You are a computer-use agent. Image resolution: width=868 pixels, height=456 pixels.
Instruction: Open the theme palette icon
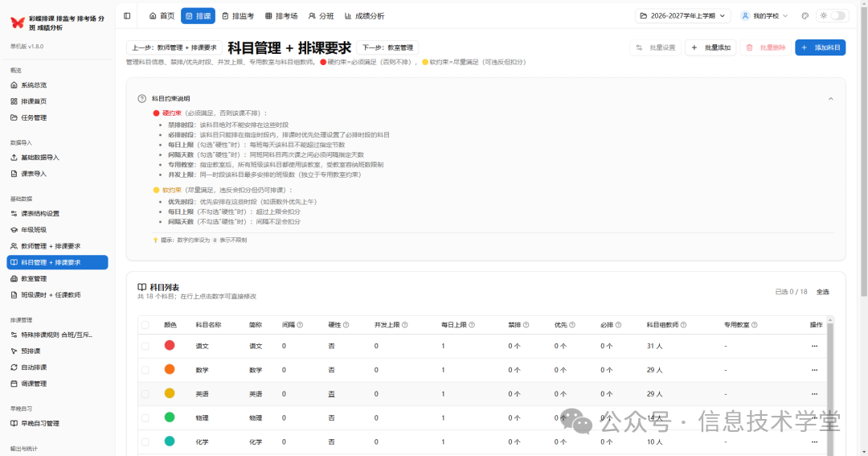coord(805,16)
